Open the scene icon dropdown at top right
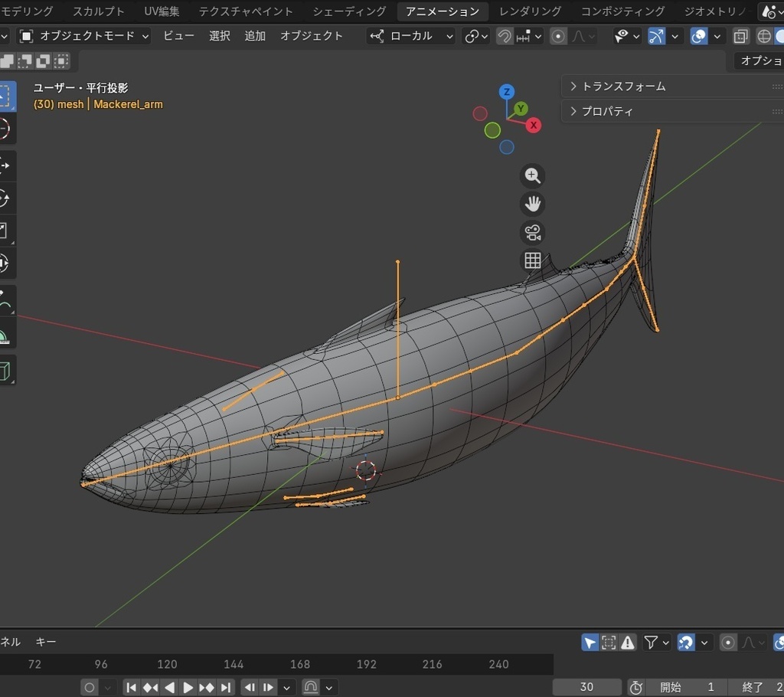The height and width of the screenshot is (697, 784). coord(771,11)
